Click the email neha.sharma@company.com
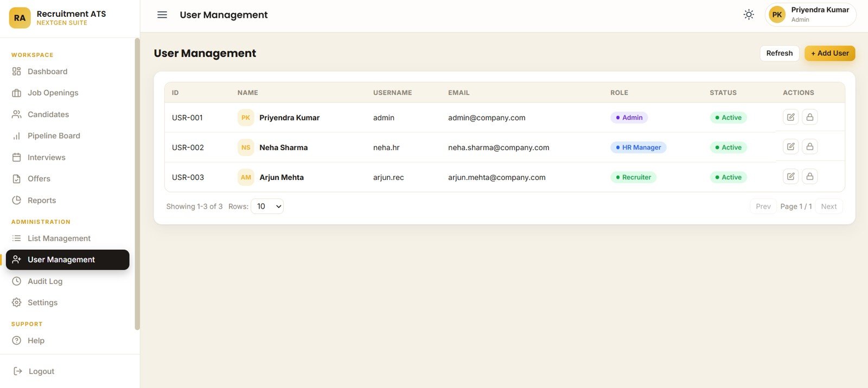 pyautogui.click(x=499, y=147)
